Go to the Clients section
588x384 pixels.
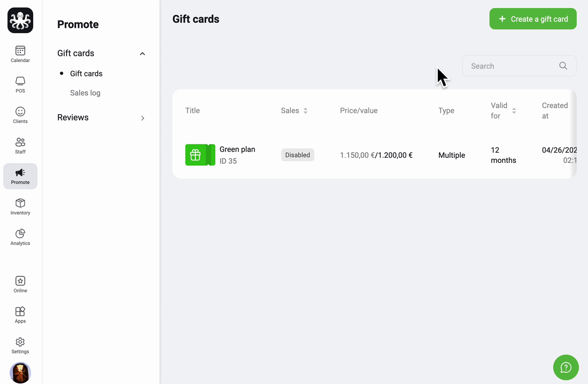pos(20,115)
